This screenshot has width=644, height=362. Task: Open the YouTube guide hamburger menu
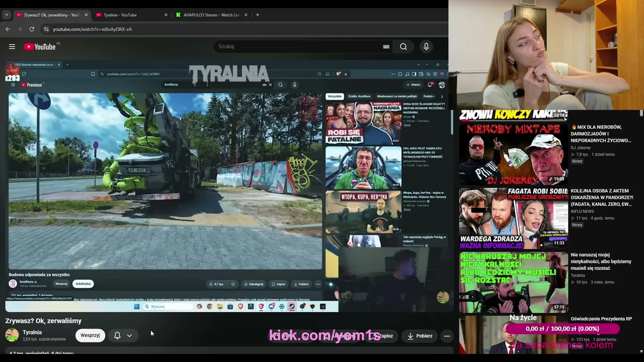(12, 47)
